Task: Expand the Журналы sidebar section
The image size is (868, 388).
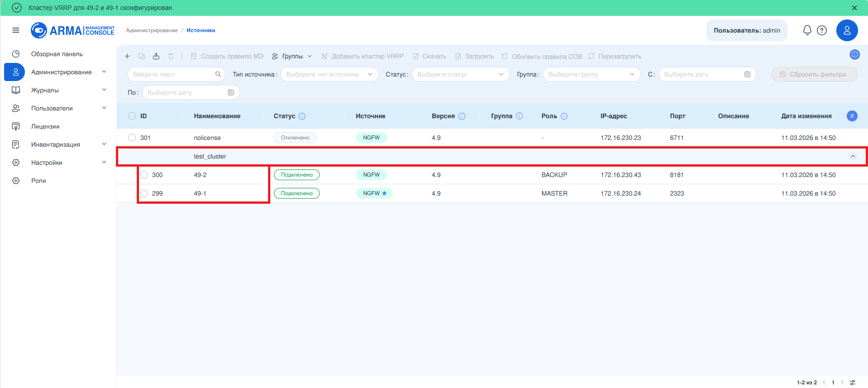Action: (x=104, y=90)
